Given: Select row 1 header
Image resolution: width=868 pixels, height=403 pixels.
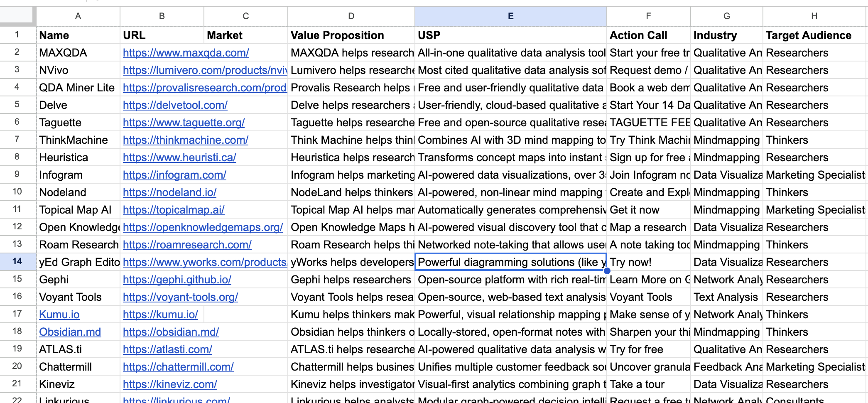Looking at the screenshot, I should click(17, 34).
